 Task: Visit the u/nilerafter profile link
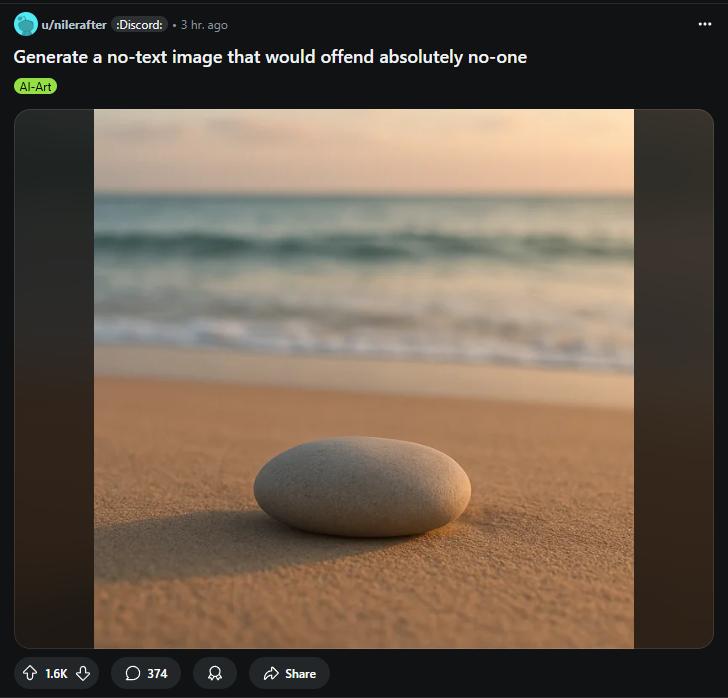point(74,25)
